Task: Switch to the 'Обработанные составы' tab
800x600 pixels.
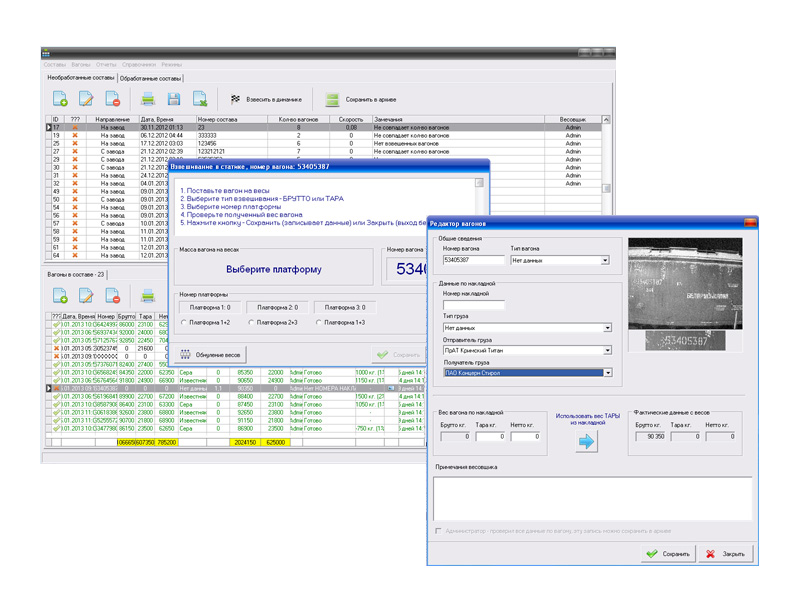Action: click(x=151, y=77)
